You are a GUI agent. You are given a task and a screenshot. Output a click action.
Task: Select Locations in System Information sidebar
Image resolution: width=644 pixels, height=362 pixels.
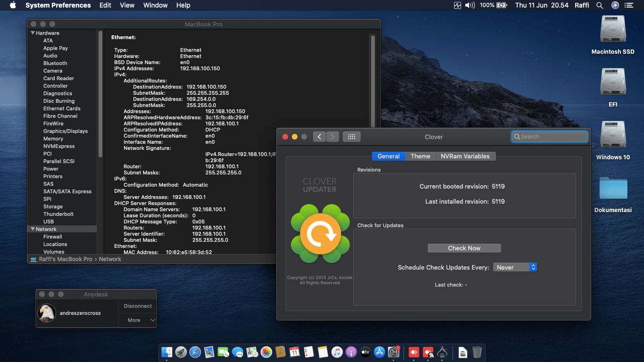coord(55,244)
